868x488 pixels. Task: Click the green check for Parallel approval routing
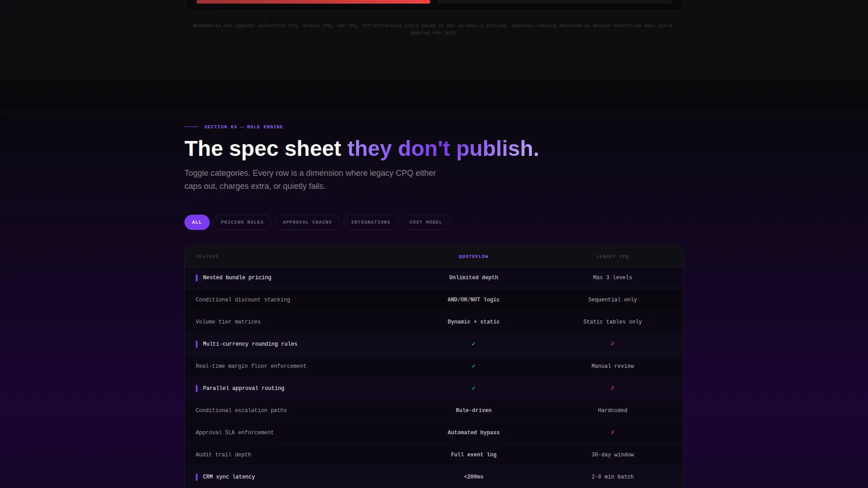(473, 388)
